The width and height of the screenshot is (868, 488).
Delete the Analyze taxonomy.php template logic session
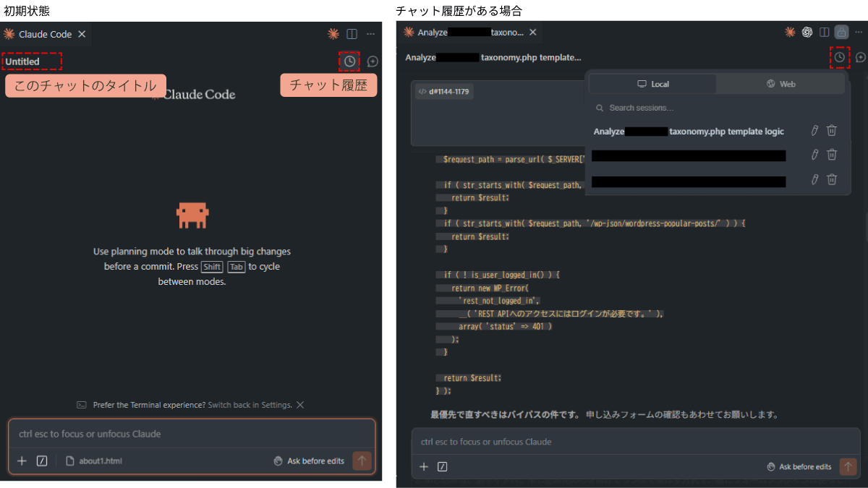point(832,131)
